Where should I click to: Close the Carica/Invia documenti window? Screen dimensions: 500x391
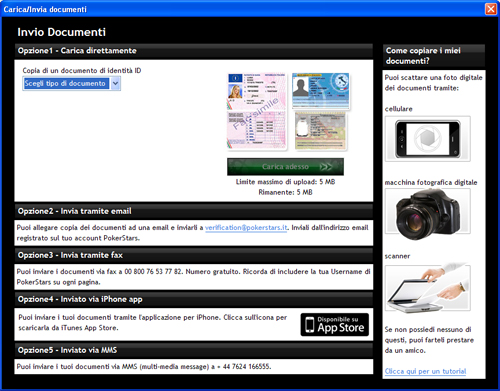coord(491,9)
